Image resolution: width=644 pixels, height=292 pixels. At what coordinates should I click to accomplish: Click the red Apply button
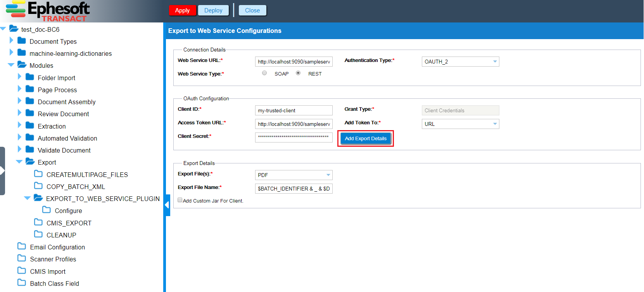pos(182,10)
